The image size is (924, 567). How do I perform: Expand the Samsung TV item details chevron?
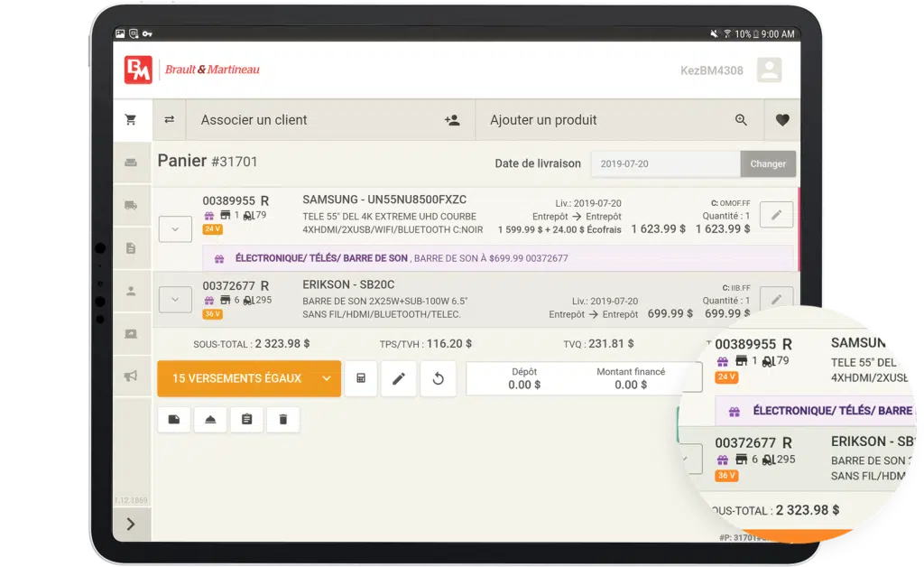175,229
